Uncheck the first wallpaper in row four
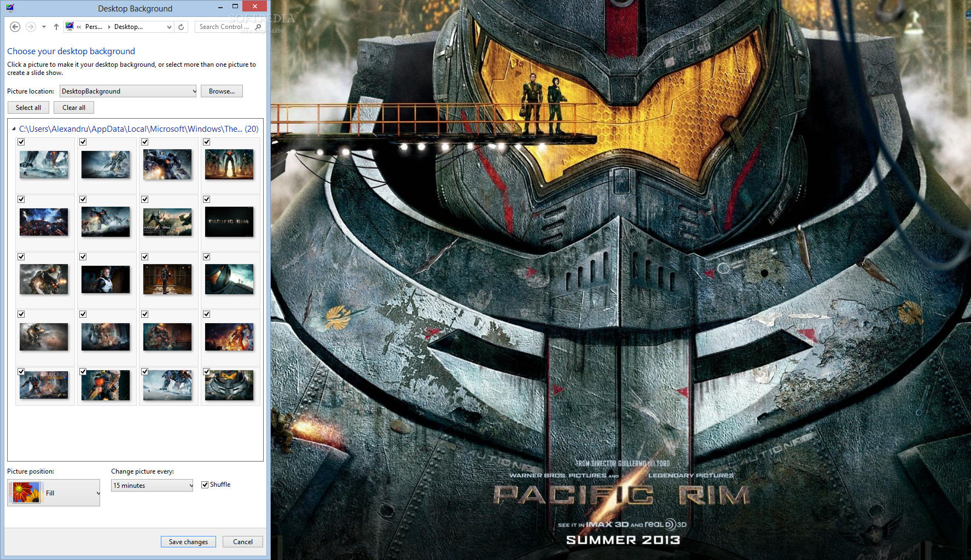Screen dimensions: 971x560 [x=21, y=314]
